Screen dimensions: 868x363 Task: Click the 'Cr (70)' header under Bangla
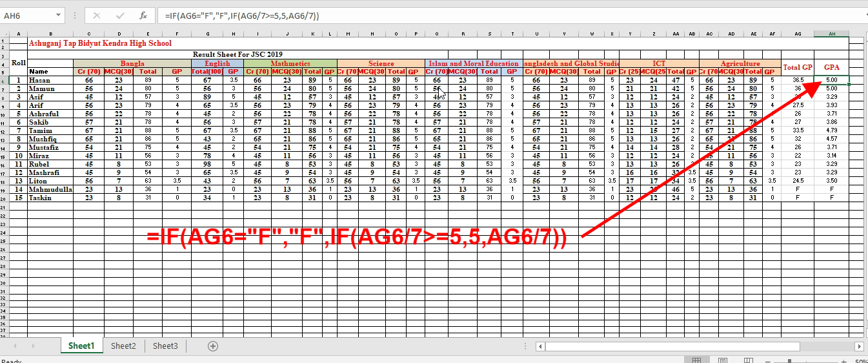pyautogui.click(x=88, y=72)
